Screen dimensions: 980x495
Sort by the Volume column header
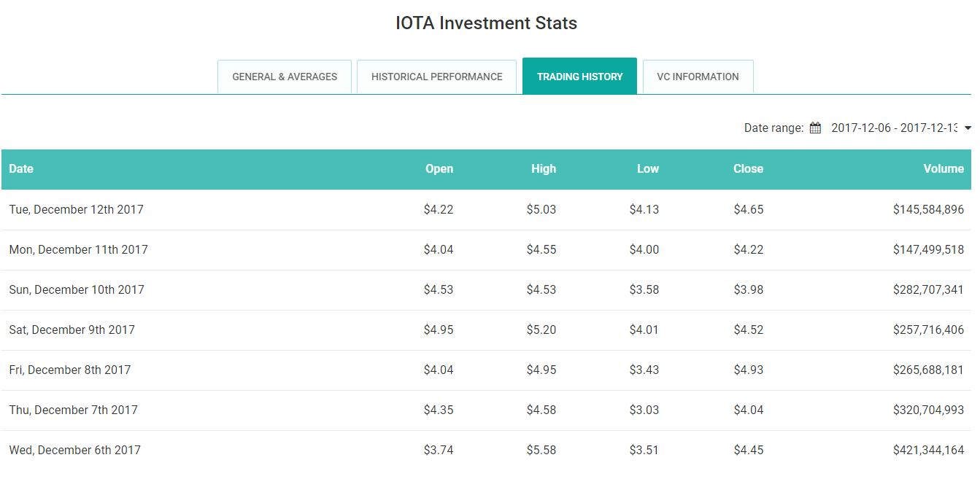pos(943,169)
